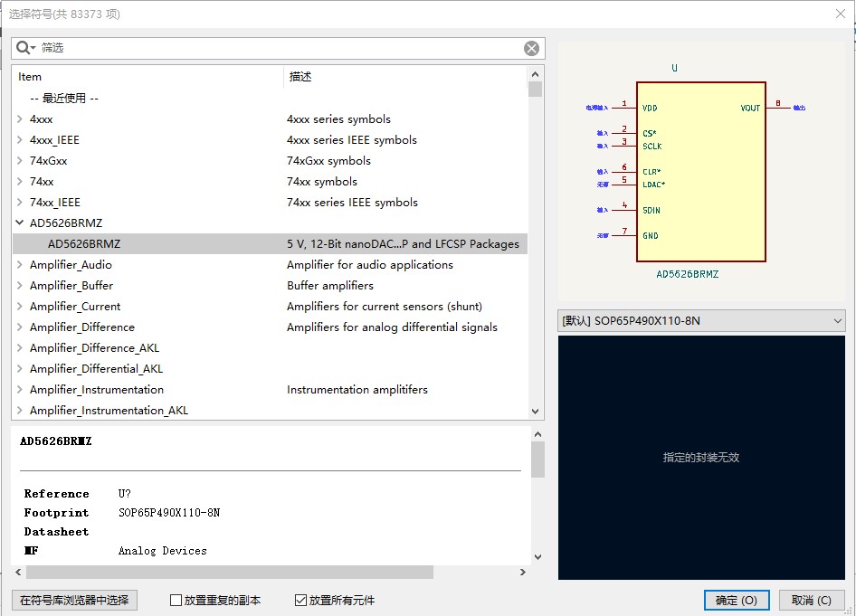Click the 'Buffer amplifiers' description text
Viewport: 856px width, 616px height.
pos(330,285)
